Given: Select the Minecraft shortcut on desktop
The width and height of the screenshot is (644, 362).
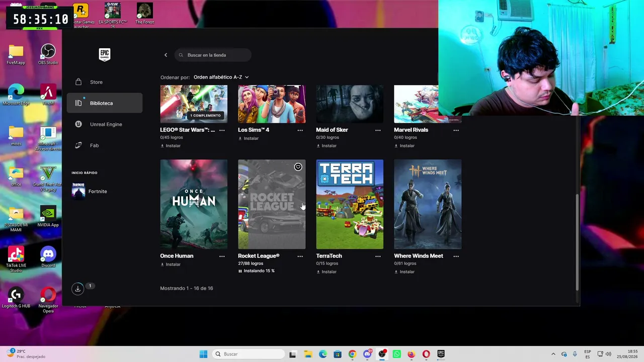Looking at the screenshot, I should [48, 138].
